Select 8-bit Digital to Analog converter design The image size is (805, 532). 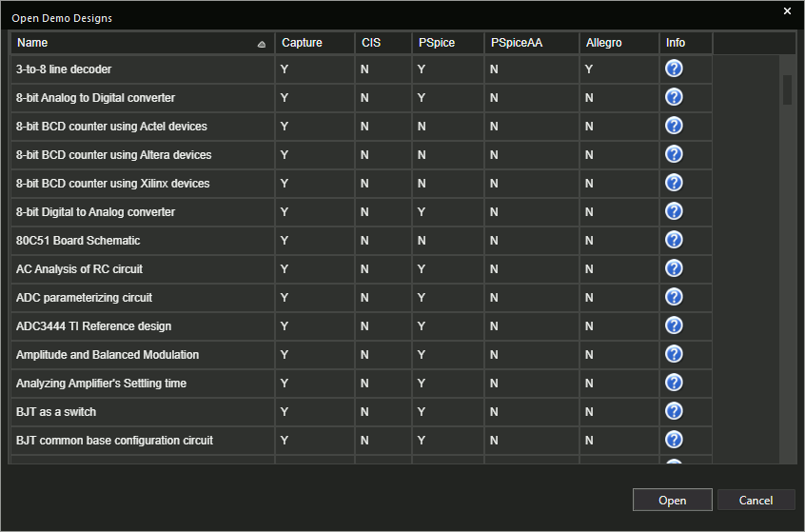point(362,211)
